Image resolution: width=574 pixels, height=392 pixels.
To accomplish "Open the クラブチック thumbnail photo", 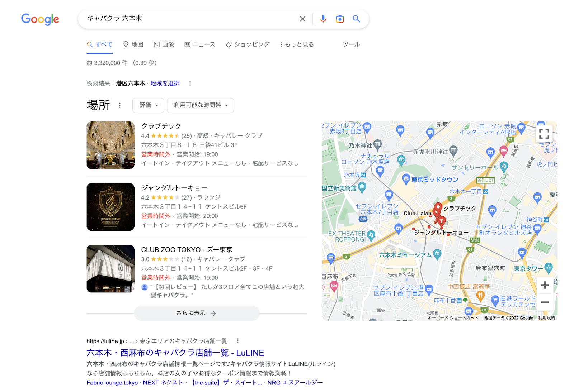I will [110, 145].
